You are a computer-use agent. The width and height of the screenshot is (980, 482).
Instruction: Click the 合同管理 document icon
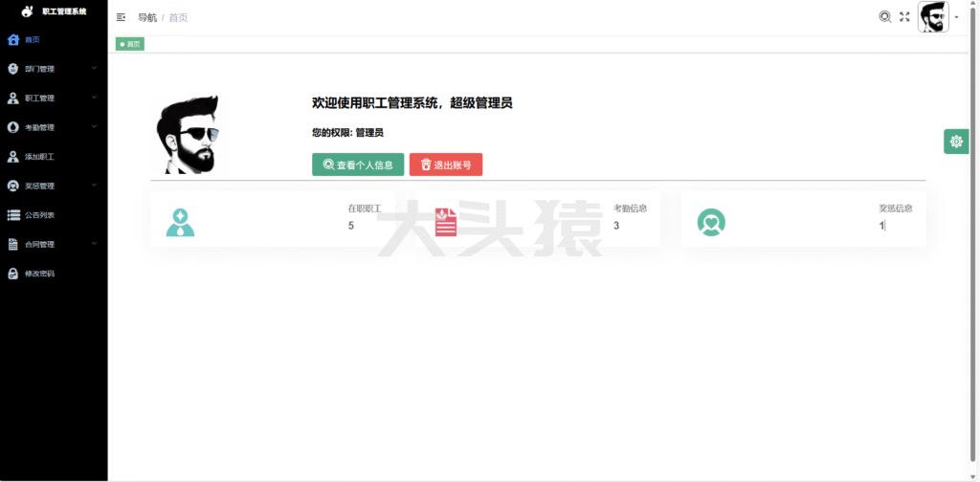pos(12,244)
